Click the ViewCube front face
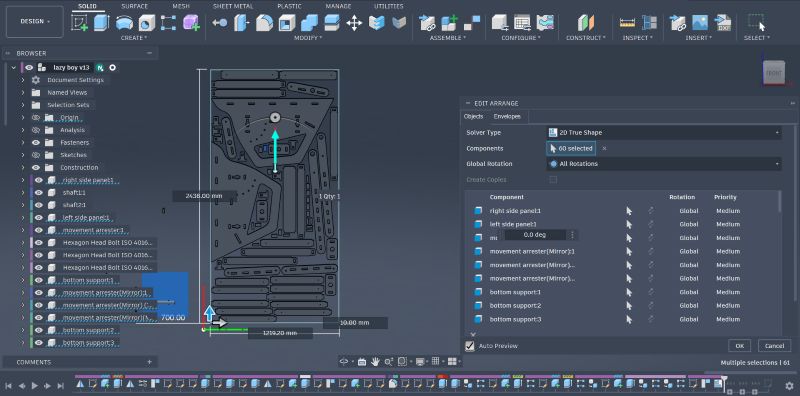The height and width of the screenshot is (396, 800). (773, 73)
